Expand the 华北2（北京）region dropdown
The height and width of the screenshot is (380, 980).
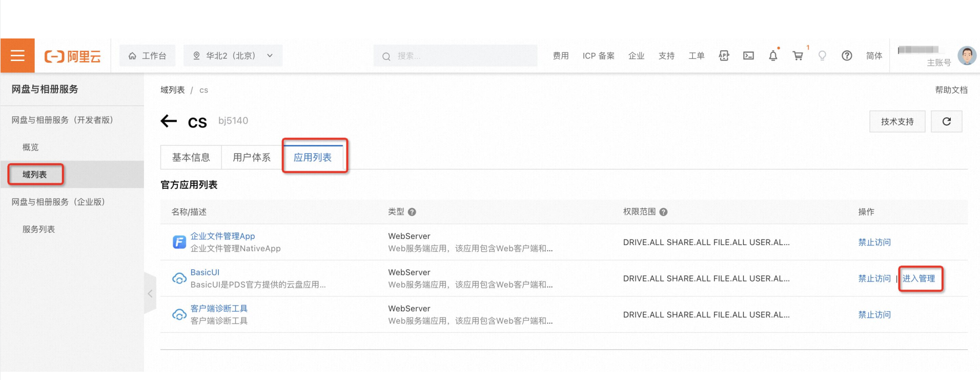(x=233, y=55)
